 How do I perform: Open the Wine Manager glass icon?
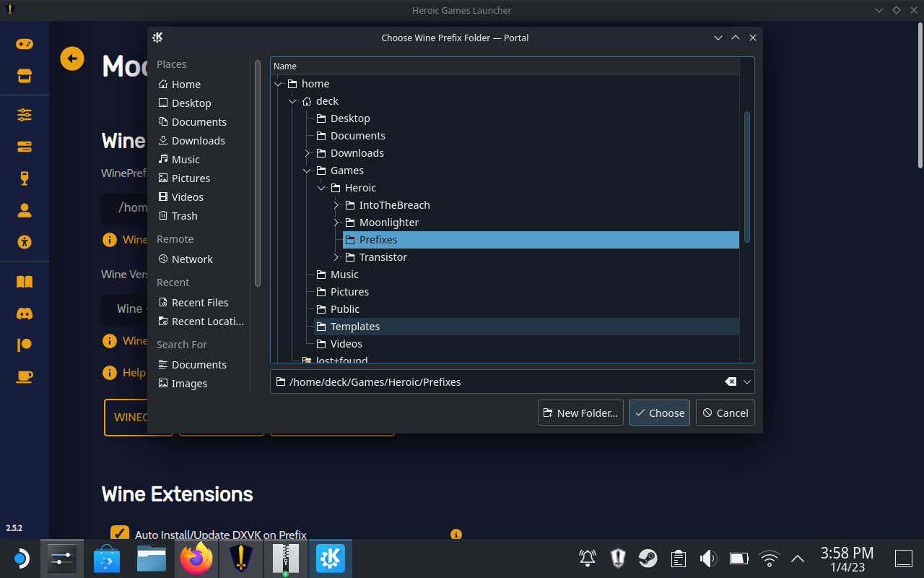click(x=25, y=178)
